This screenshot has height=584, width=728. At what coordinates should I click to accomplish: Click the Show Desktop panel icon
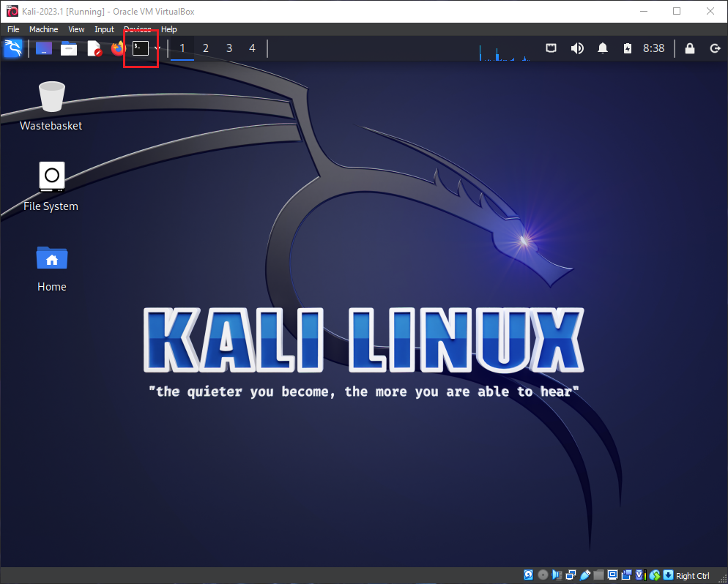[x=44, y=48]
